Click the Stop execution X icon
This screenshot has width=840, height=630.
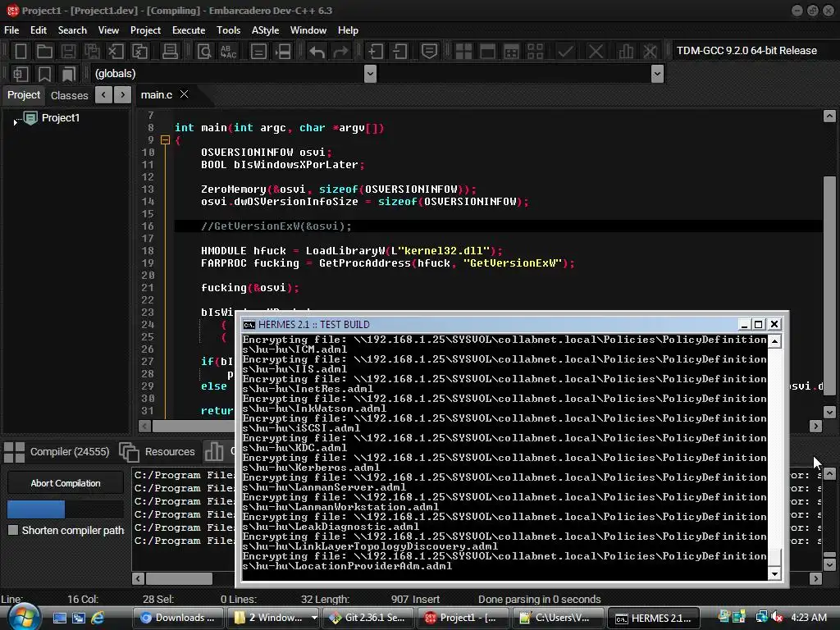point(596,51)
